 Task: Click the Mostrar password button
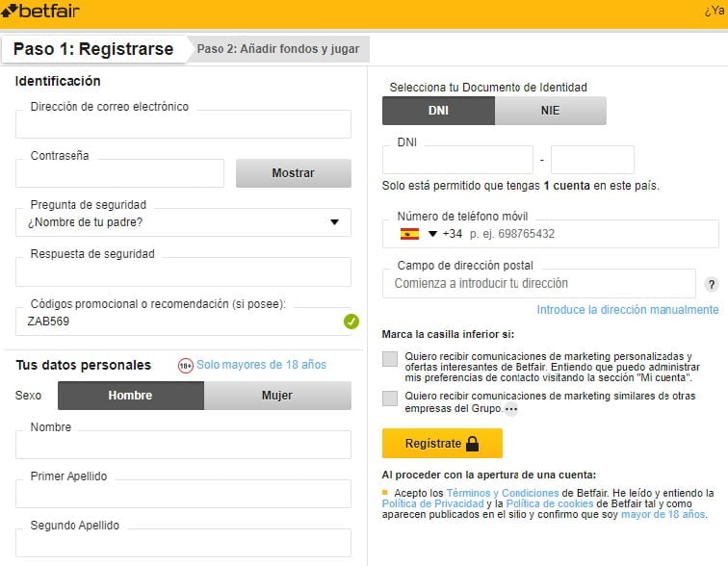(294, 173)
